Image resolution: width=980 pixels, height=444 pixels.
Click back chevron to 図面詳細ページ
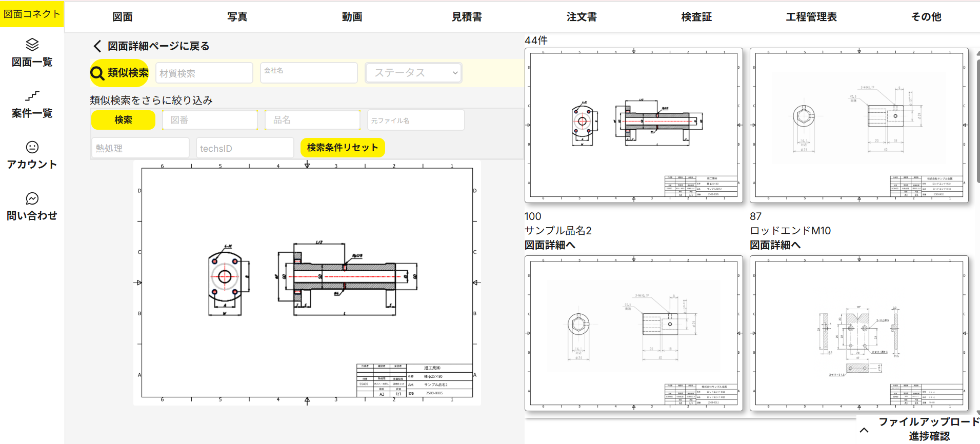point(97,46)
